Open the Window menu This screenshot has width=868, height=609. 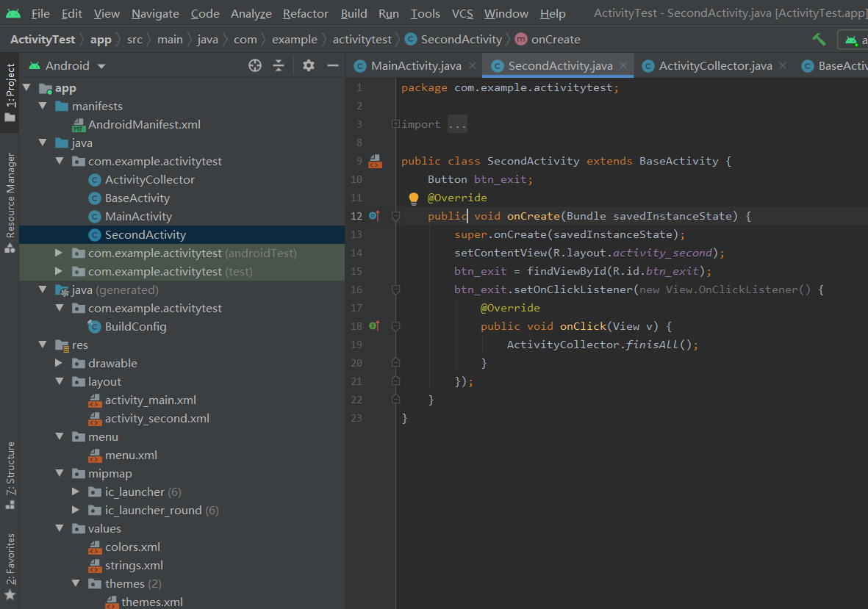(x=506, y=13)
